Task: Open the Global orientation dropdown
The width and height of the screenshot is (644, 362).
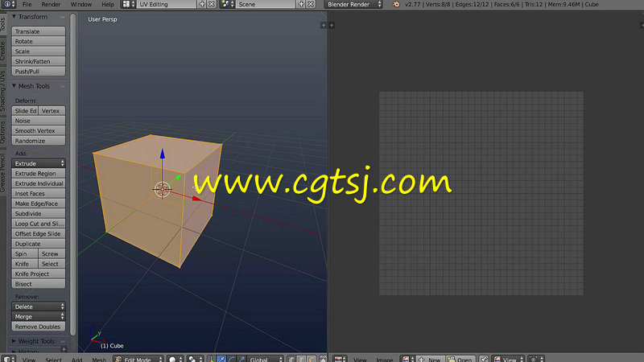Action: point(266,359)
